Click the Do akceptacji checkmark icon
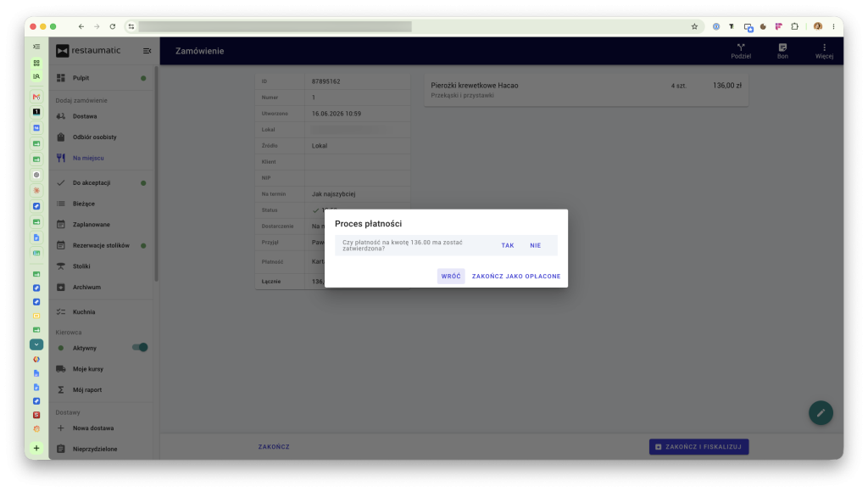Screen dimensions: 868x492 61,183
